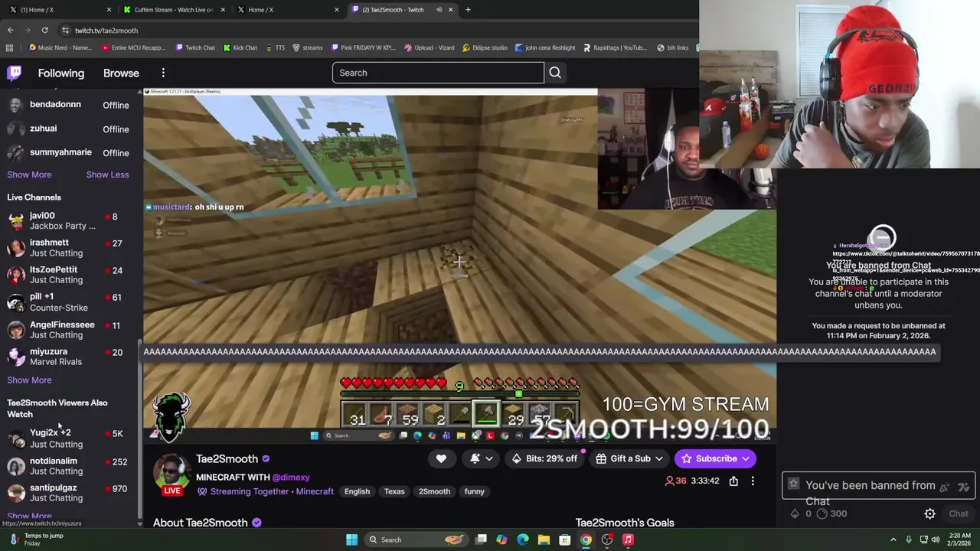Screen dimensions: 980x551
Task: Open the three-dot menu beside Browse
Action: click(163, 73)
